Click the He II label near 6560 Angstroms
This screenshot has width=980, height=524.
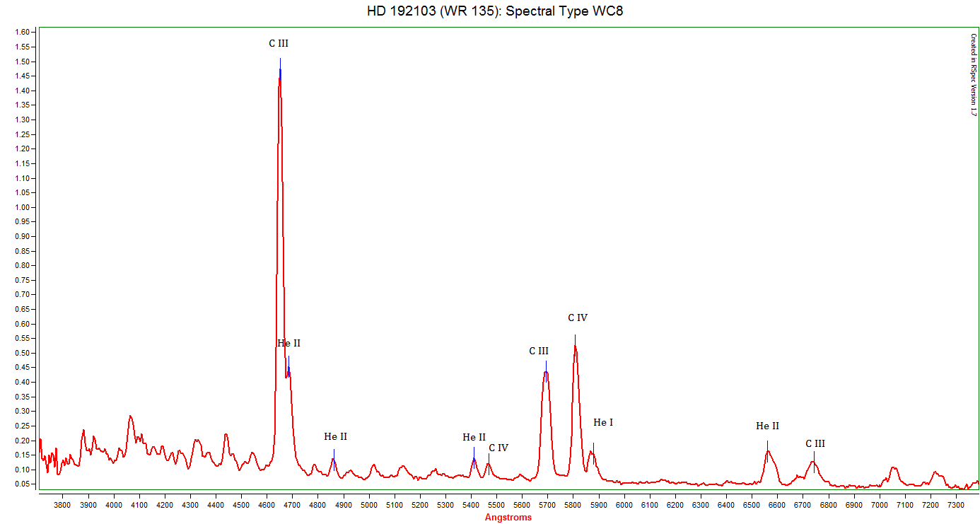coord(768,426)
